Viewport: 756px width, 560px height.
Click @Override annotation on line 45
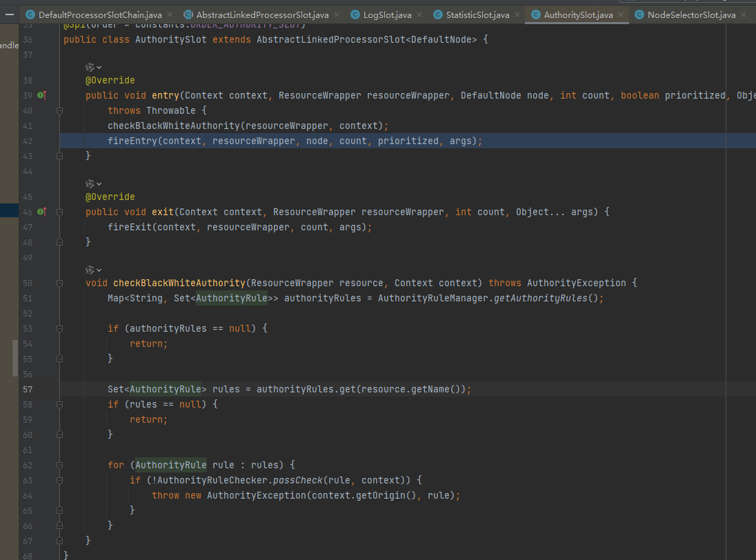click(110, 197)
